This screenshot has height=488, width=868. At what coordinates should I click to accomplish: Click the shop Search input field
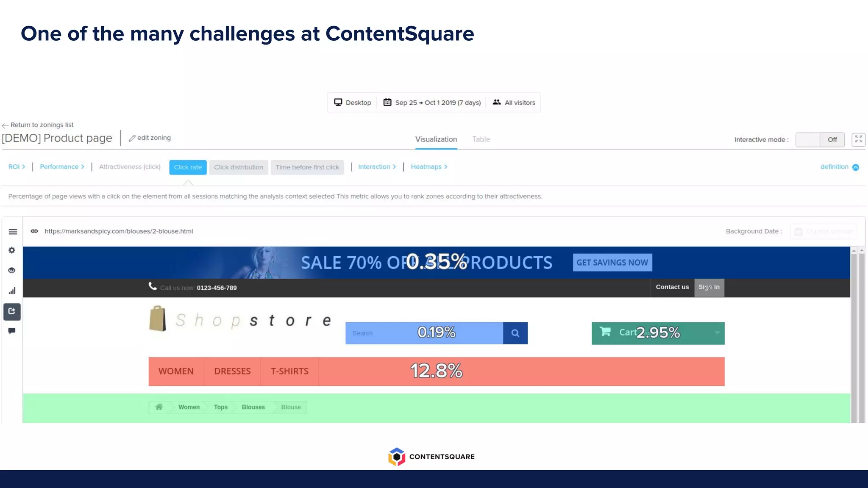click(424, 333)
